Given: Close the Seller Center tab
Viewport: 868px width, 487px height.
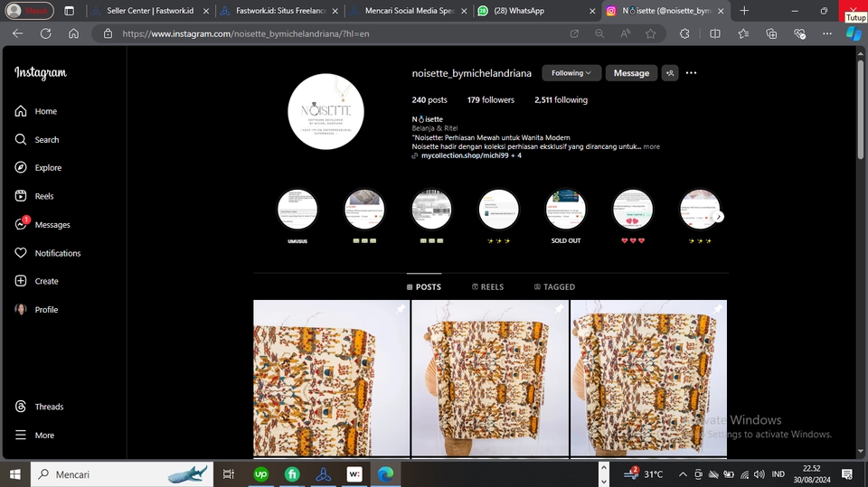Looking at the screenshot, I should (x=206, y=11).
